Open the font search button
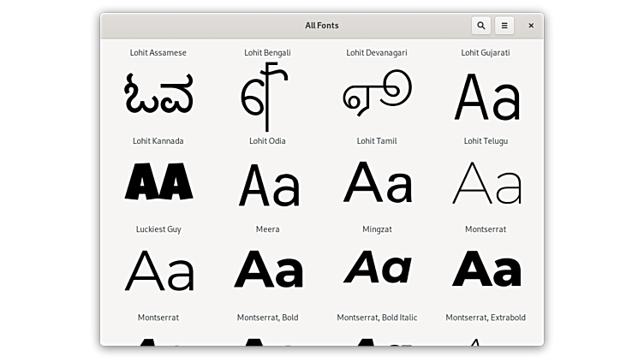The height and width of the screenshot is (362, 644). point(480,26)
